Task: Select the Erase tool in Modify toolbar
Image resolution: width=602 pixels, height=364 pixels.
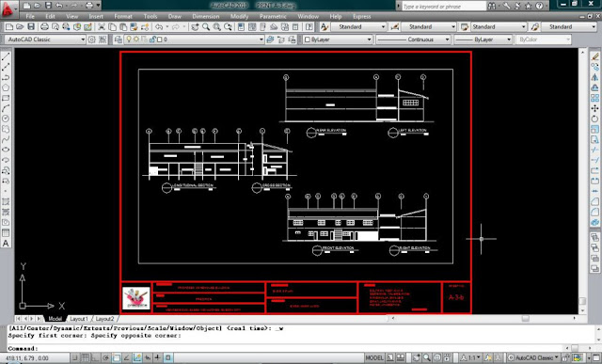Action: [594, 56]
